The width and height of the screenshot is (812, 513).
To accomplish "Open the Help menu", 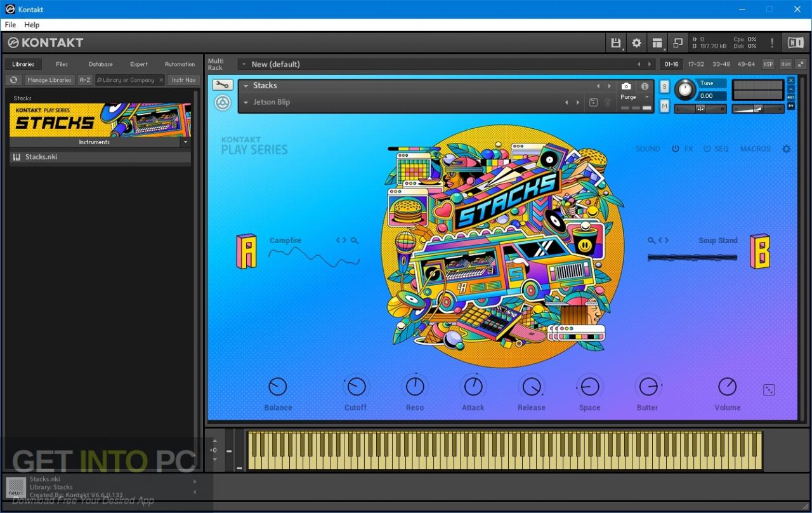I will [32, 25].
